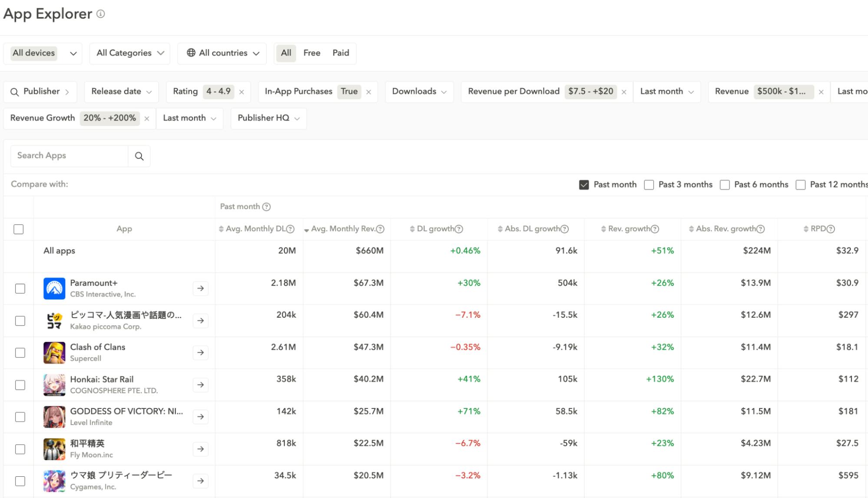Enable the Past 3 months comparison checkbox
The width and height of the screenshot is (868, 498).
(649, 185)
